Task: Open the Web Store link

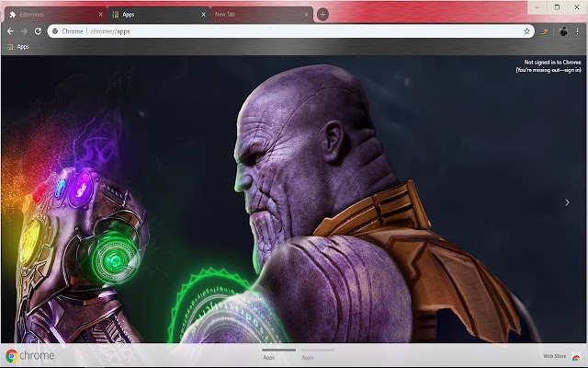Action: [555, 356]
